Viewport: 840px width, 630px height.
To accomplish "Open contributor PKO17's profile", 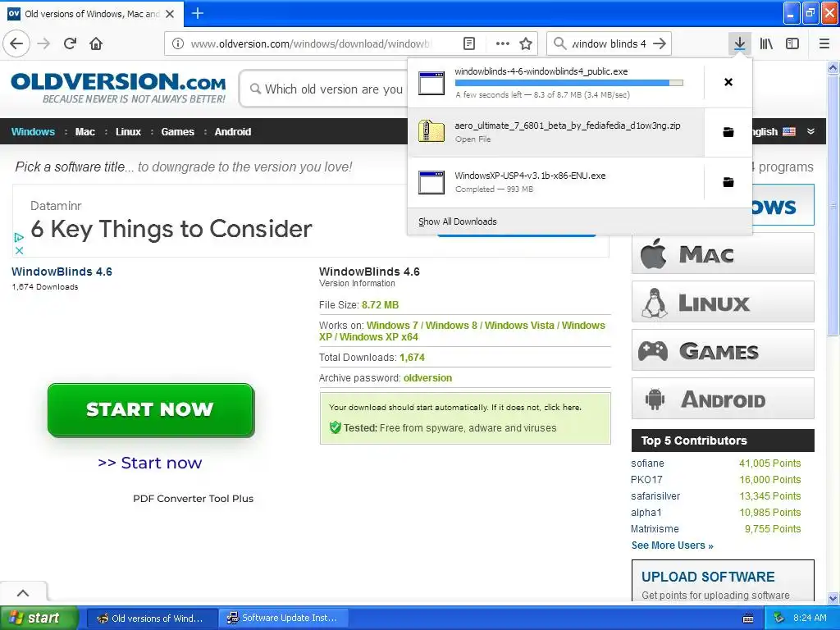I will (x=646, y=480).
